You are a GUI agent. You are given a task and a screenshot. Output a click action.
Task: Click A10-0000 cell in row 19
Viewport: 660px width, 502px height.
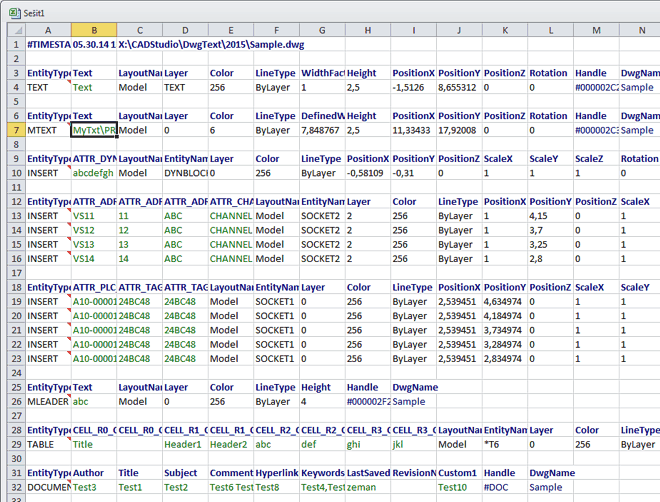point(94,302)
